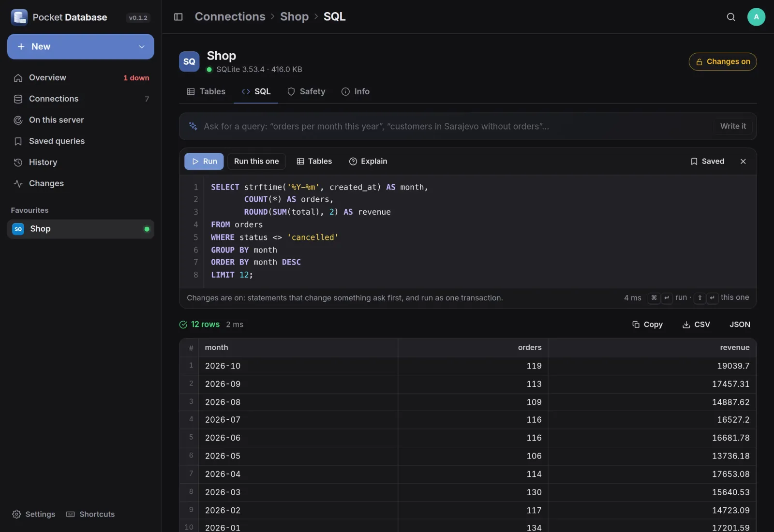
Task: Toggle the sidebar panel icon
Action: (178, 17)
